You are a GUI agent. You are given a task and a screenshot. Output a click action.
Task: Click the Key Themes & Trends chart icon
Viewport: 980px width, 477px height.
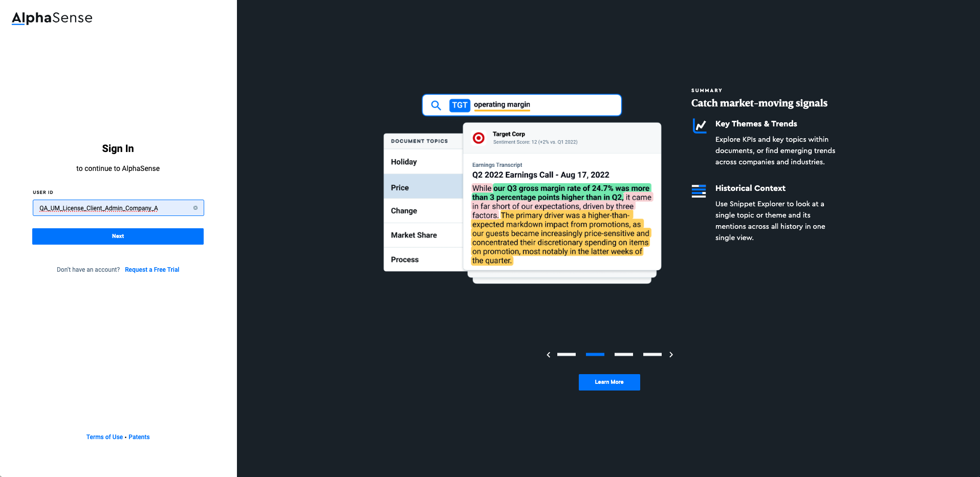(700, 126)
